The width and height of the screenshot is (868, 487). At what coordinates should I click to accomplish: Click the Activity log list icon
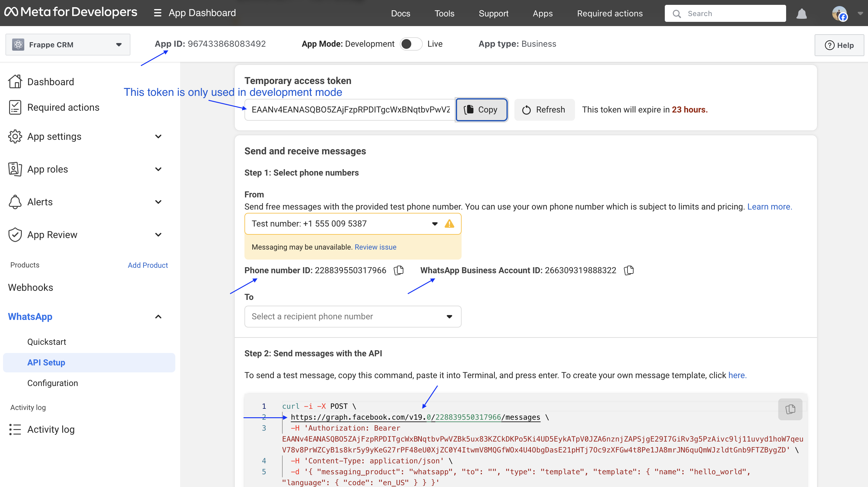pos(15,429)
